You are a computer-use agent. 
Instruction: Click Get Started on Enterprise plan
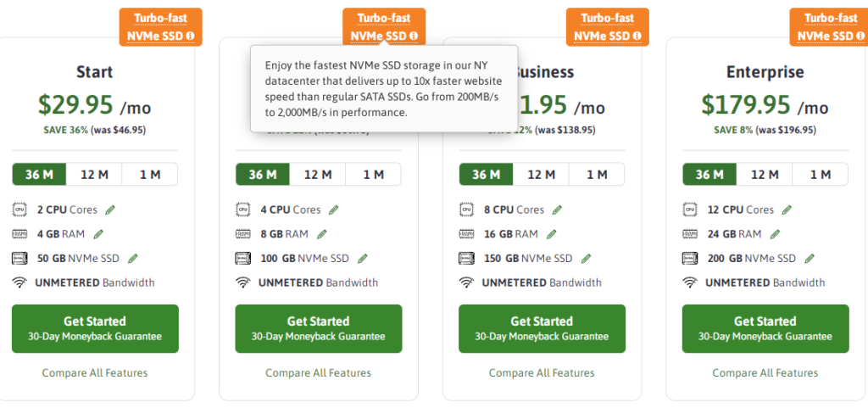(x=765, y=328)
